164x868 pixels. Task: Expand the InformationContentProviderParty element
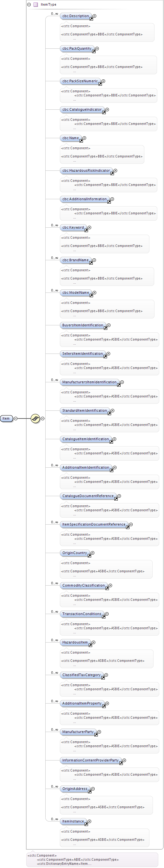(124, 760)
